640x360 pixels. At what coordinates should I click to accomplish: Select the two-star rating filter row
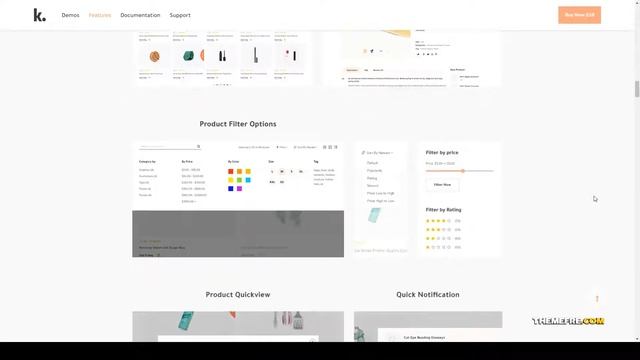(x=443, y=238)
